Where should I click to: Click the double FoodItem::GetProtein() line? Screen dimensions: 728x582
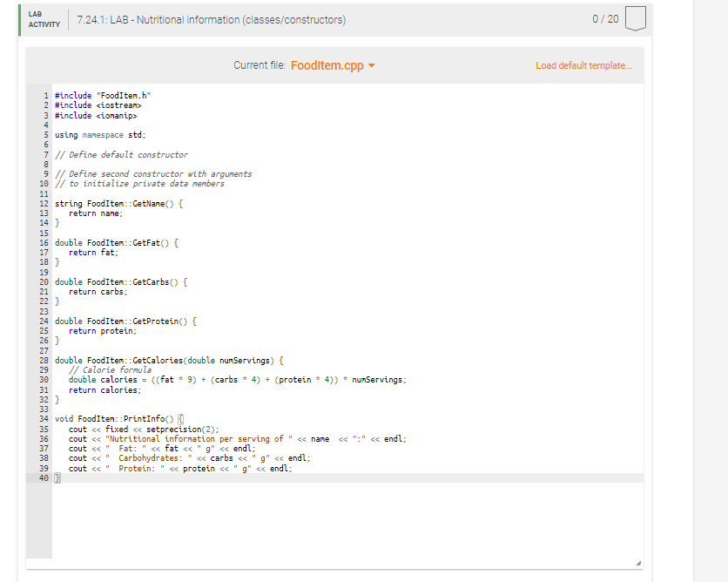pyautogui.click(x=125, y=321)
